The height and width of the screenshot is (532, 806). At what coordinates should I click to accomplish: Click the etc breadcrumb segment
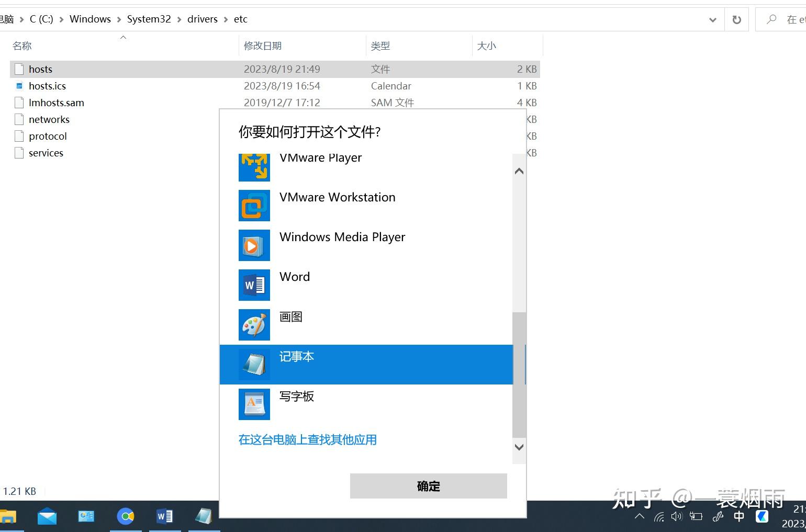[x=240, y=19]
